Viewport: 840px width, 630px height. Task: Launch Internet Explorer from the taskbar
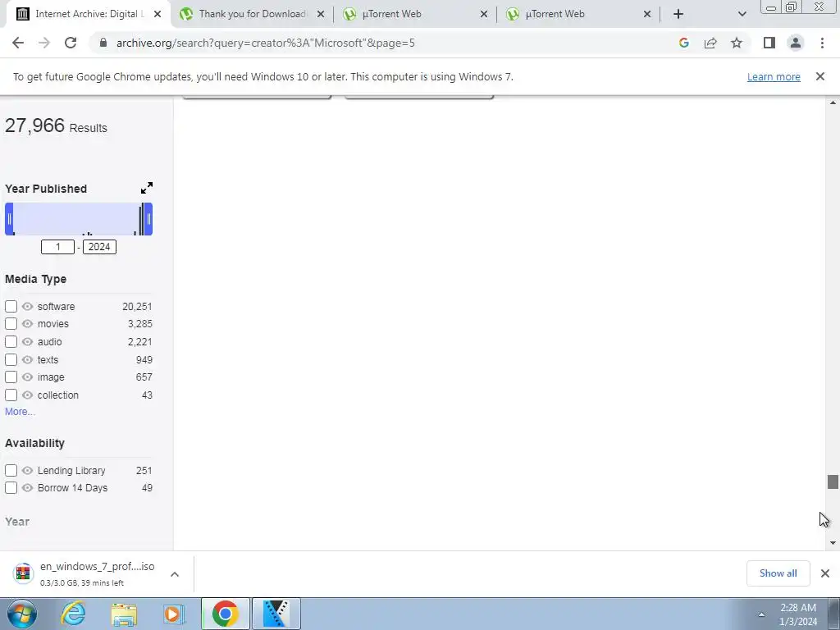point(73,614)
